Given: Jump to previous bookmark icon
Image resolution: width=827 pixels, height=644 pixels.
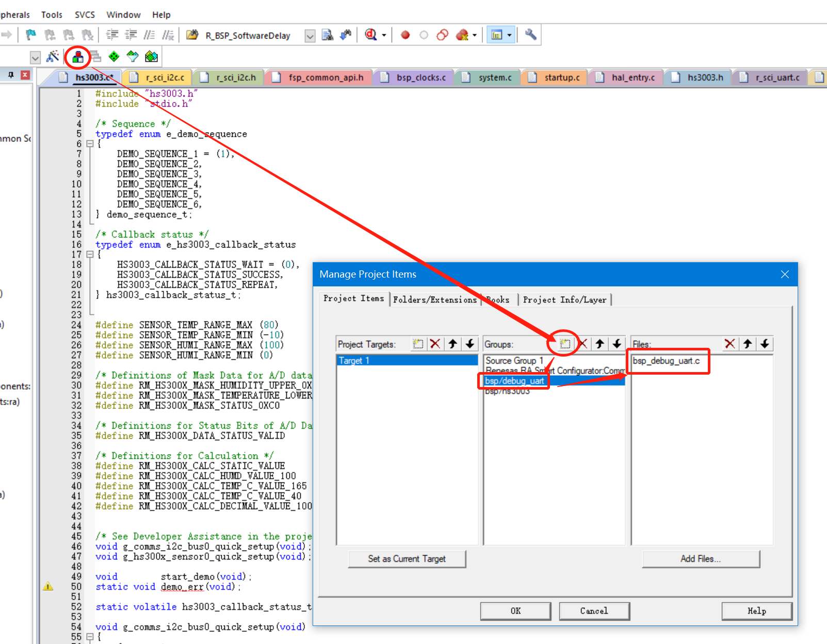Looking at the screenshot, I should 50,35.
